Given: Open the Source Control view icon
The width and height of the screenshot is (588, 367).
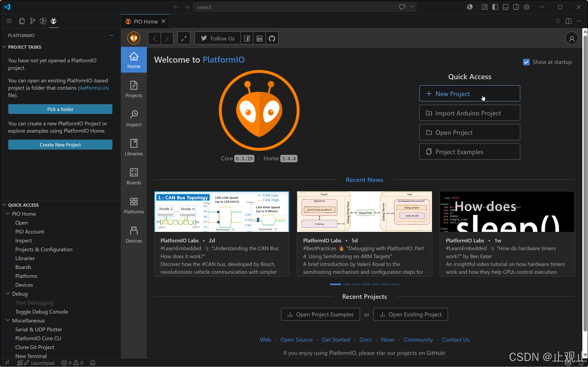Looking at the screenshot, I should coord(32,21).
